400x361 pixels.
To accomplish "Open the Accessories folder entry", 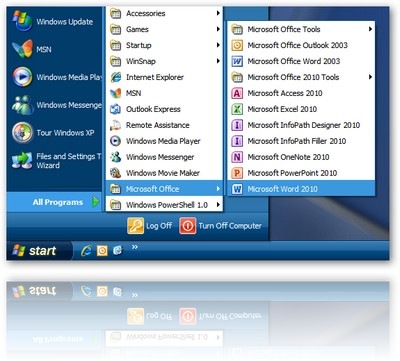I will [164, 13].
